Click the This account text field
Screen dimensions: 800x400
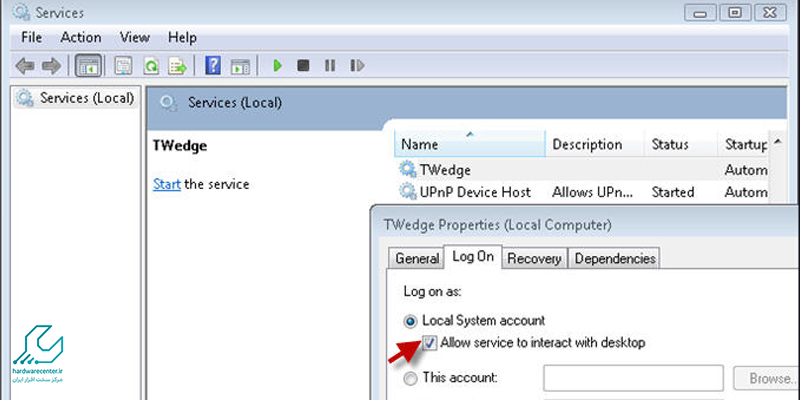(x=632, y=378)
